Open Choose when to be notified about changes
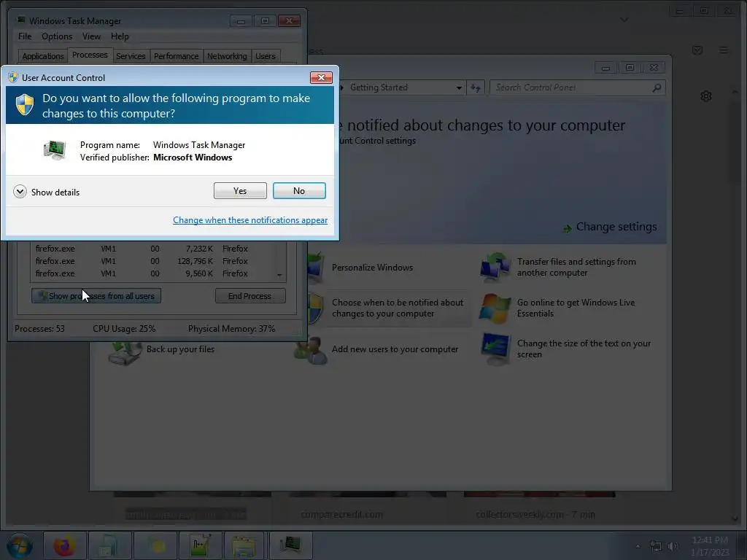This screenshot has width=747, height=560. coord(398,308)
